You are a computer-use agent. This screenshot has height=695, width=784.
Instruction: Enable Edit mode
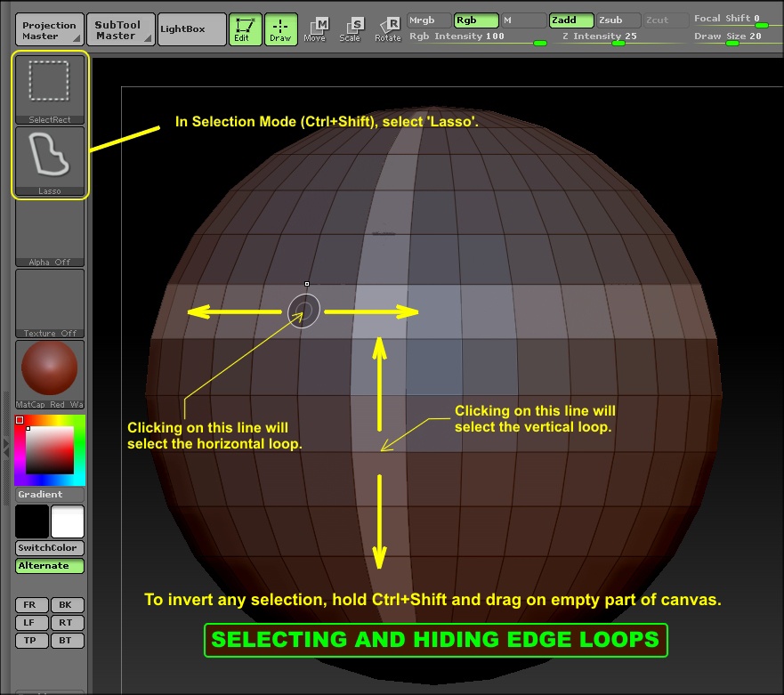click(x=245, y=29)
